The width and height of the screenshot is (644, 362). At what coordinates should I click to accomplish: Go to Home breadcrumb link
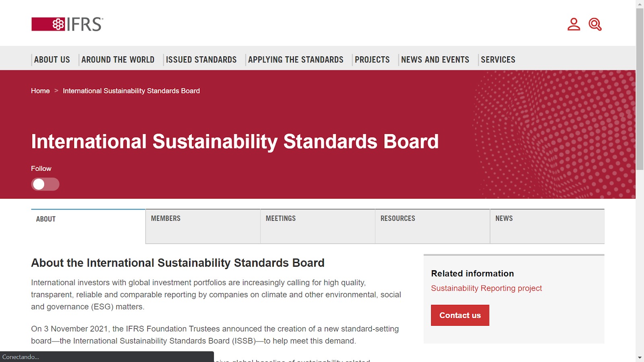point(40,91)
